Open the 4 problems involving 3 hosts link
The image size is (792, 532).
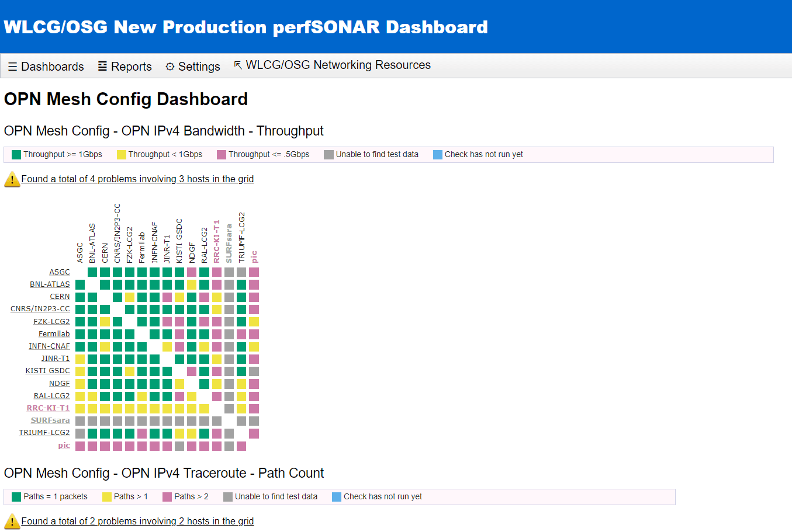coord(137,179)
